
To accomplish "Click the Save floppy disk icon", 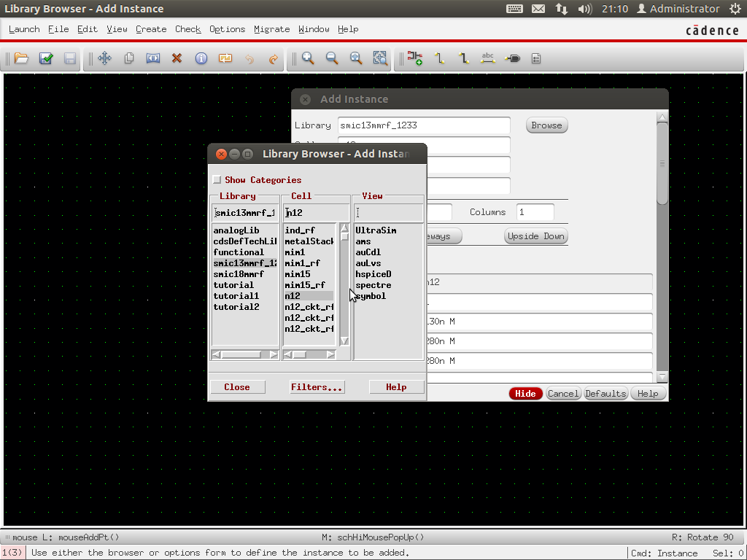I will pos(69,58).
